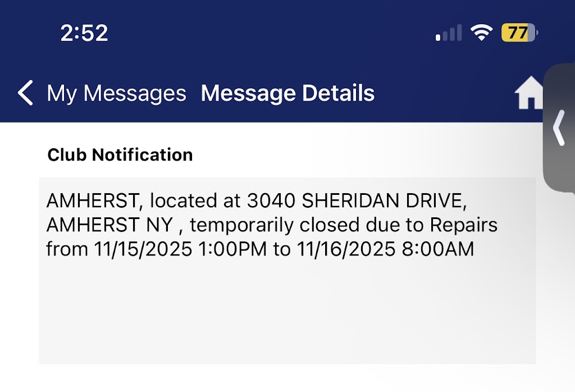Tap the back chevron arrow

click(x=26, y=93)
